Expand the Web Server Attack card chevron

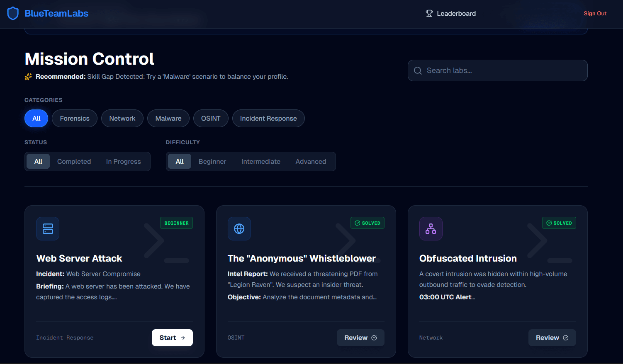tap(154, 240)
